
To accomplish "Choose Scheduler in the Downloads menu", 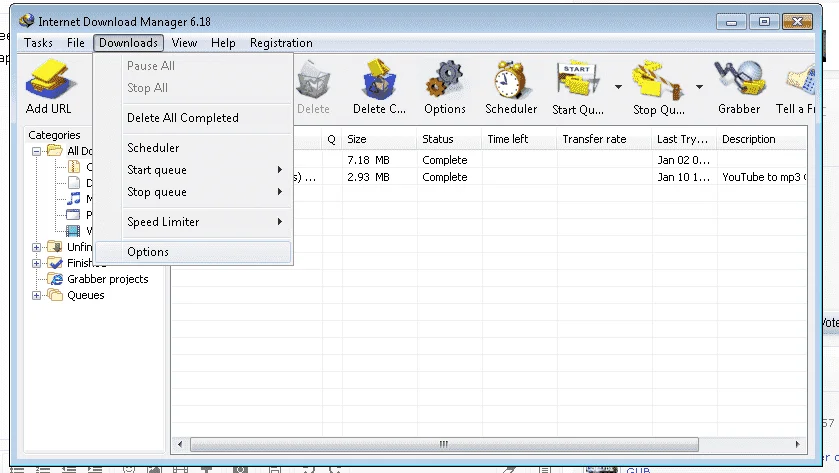I will 194,148.
